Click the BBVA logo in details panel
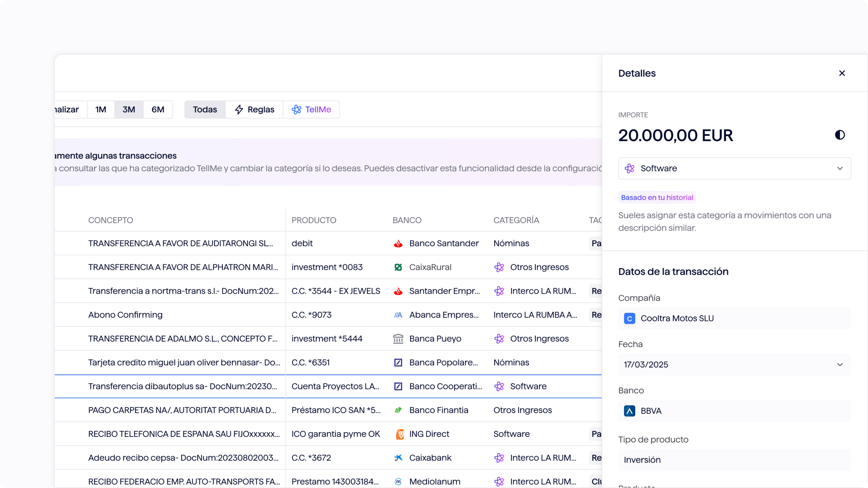868x488 pixels. [x=630, y=411]
